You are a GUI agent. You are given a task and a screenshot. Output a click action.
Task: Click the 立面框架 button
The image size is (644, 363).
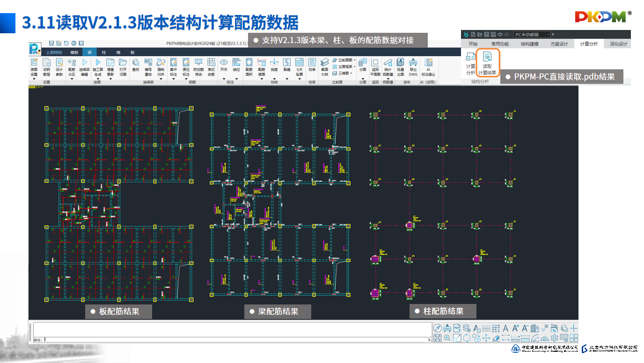point(344,67)
